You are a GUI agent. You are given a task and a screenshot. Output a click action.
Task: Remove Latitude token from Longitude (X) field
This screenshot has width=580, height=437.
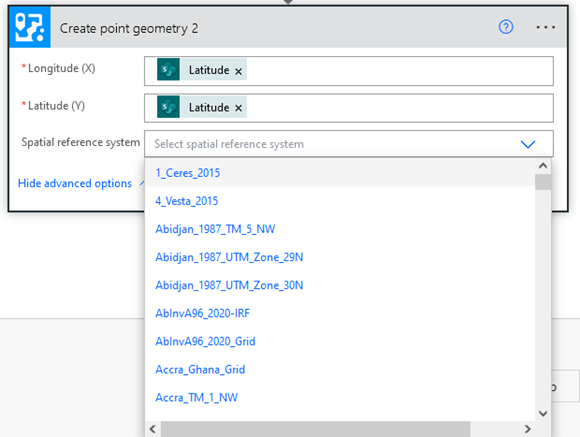pyautogui.click(x=239, y=71)
